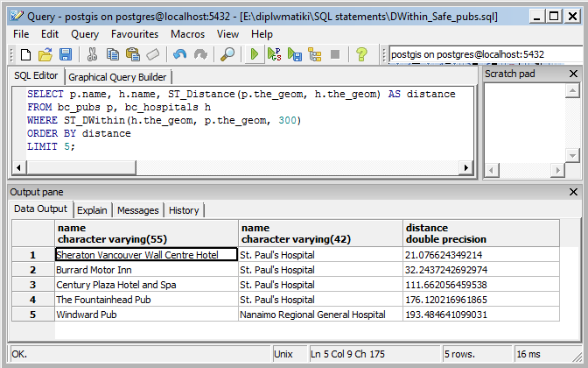Click the SQL editor right scroll arrow
The image size is (588, 368).
coord(465,167)
